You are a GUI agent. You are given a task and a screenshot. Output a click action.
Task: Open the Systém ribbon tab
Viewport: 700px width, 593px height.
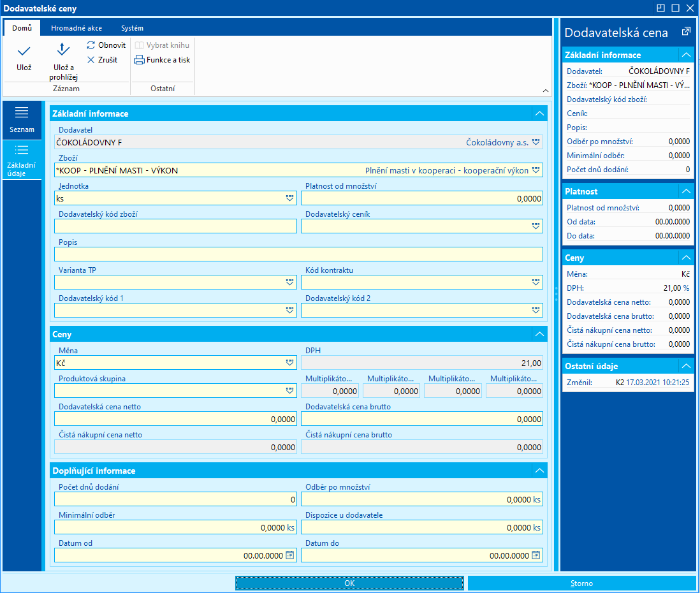tap(132, 28)
